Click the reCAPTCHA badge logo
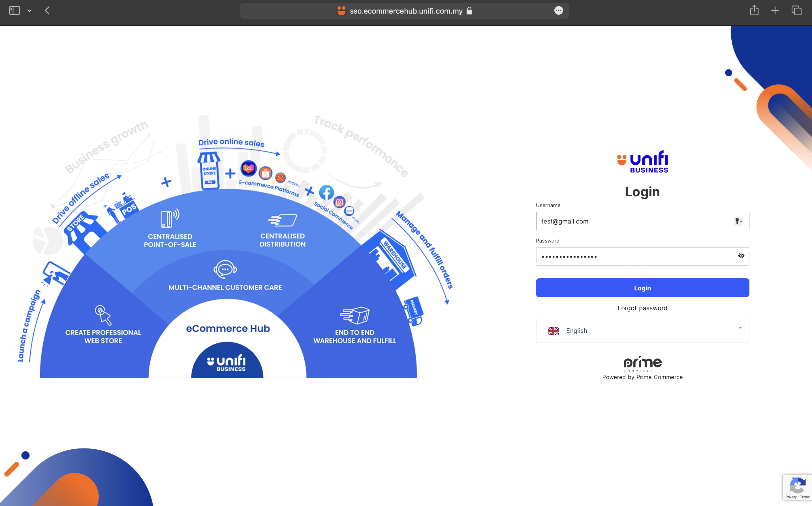812x506 pixels. pos(798,485)
